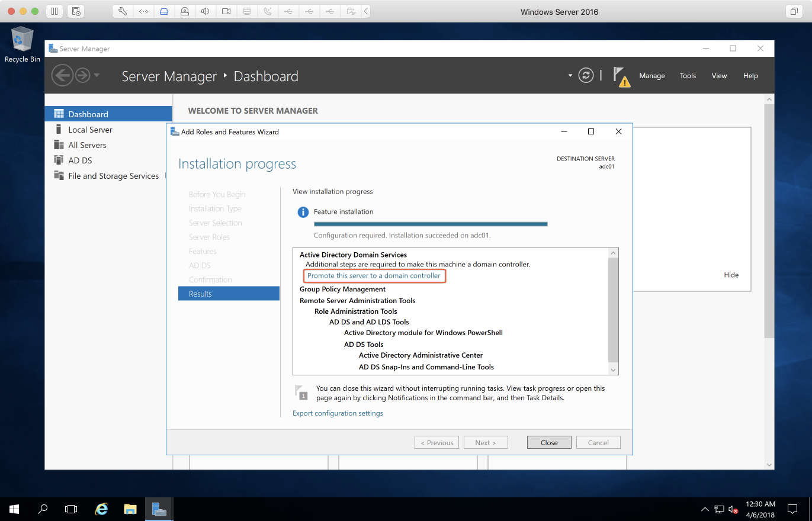The width and height of the screenshot is (812, 521).
Task: Promote this server to a domain controller
Action: pos(374,276)
